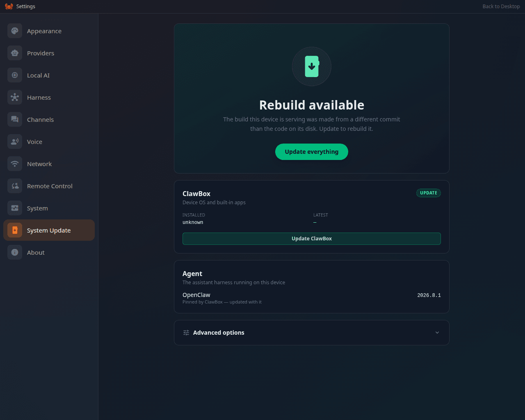Open the Appearance settings section
This screenshot has height=420, width=525.
tap(49, 31)
